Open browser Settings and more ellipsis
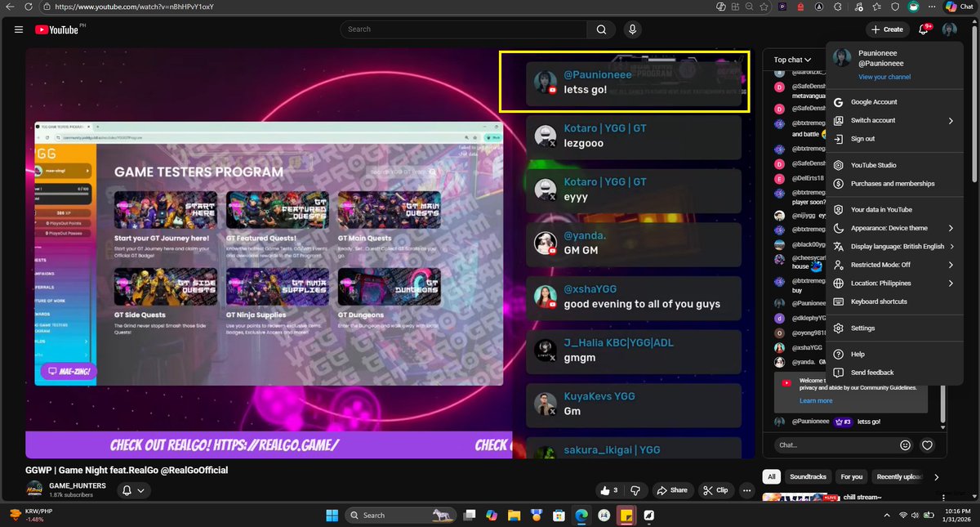The width and height of the screenshot is (980, 527). pyautogui.click(x=933, y=7)
